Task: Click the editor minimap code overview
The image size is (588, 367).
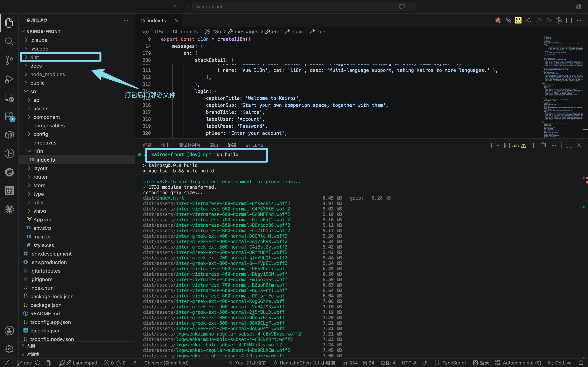Action: coord(563,86)
